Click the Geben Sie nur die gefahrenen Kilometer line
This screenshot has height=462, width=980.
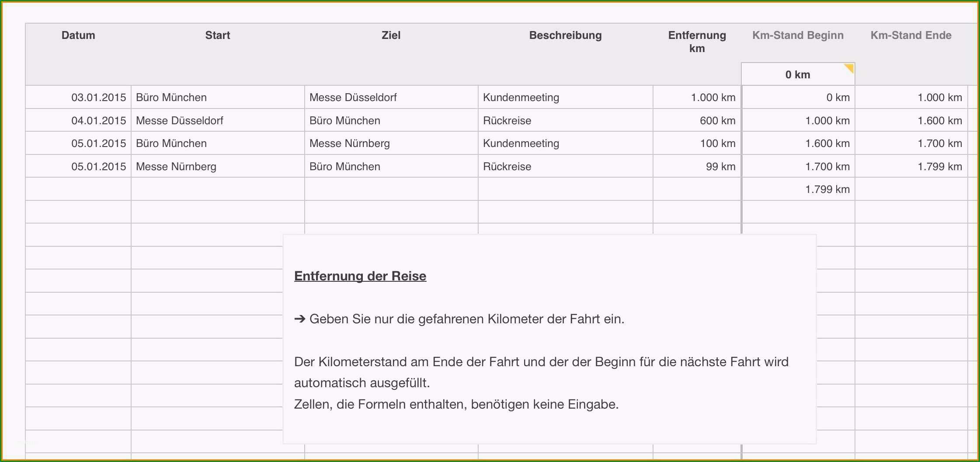[459, 319]
